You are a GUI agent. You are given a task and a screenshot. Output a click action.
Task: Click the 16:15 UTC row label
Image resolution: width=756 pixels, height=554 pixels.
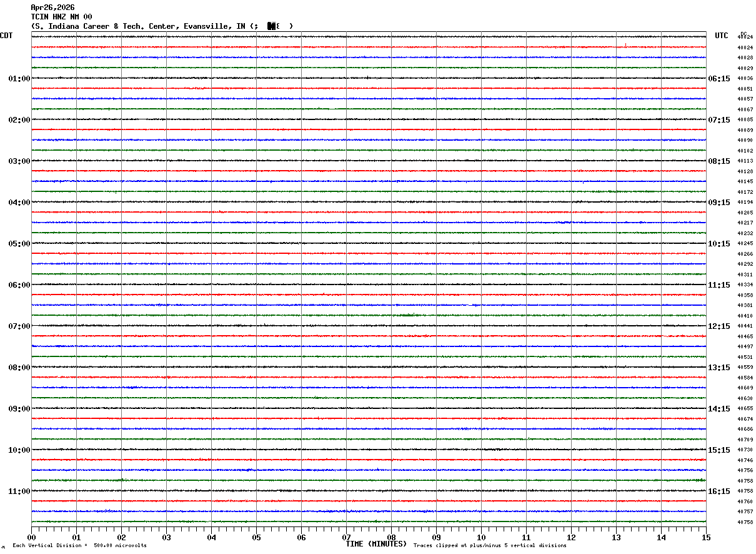pos(719,491)
